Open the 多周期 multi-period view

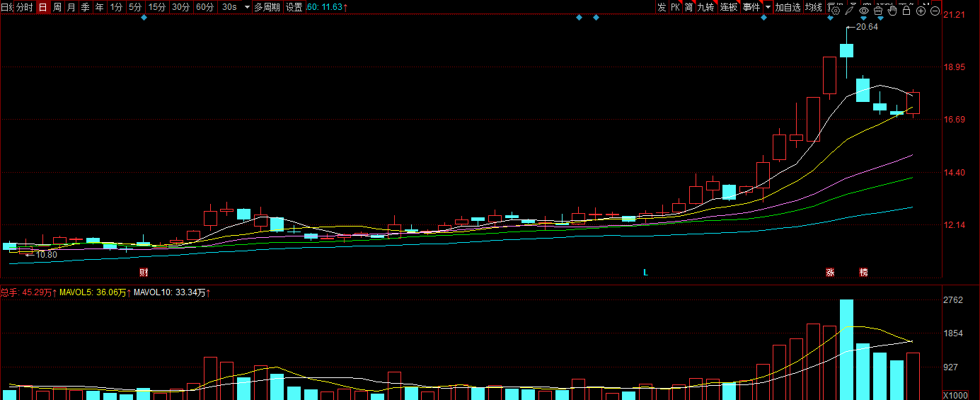coord(267,7)
